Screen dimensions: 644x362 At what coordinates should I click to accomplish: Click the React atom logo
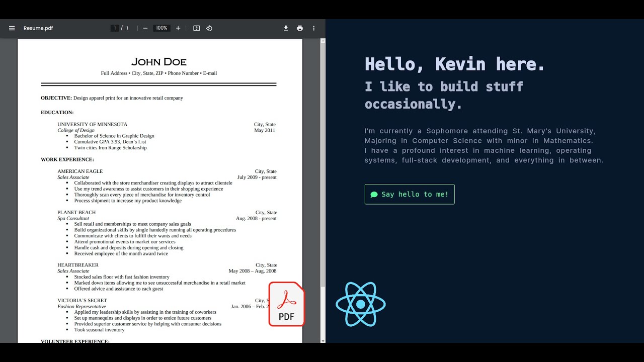tap(361, 304)
